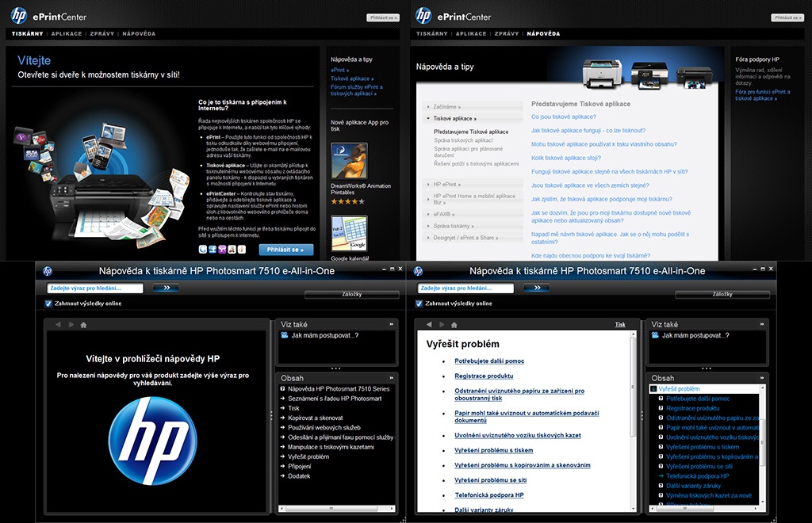Open TISKÁRNY tab on top-right help page
Screen dimensions: 812x523
point(432,33)
